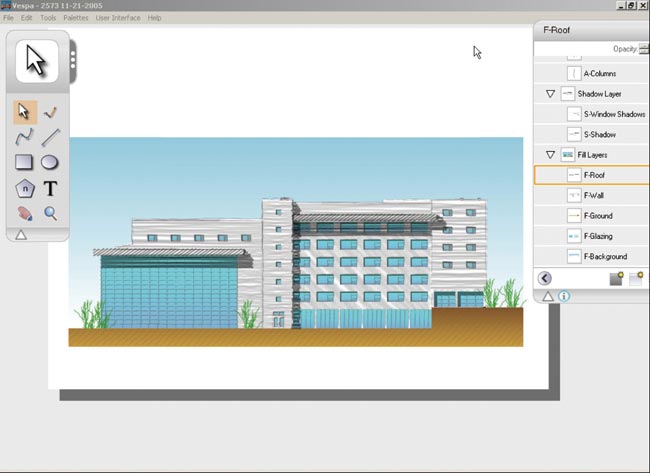This screenshot has height=473, width=650.
Task: Open the Palettes menu
Action: click(75, 18)
